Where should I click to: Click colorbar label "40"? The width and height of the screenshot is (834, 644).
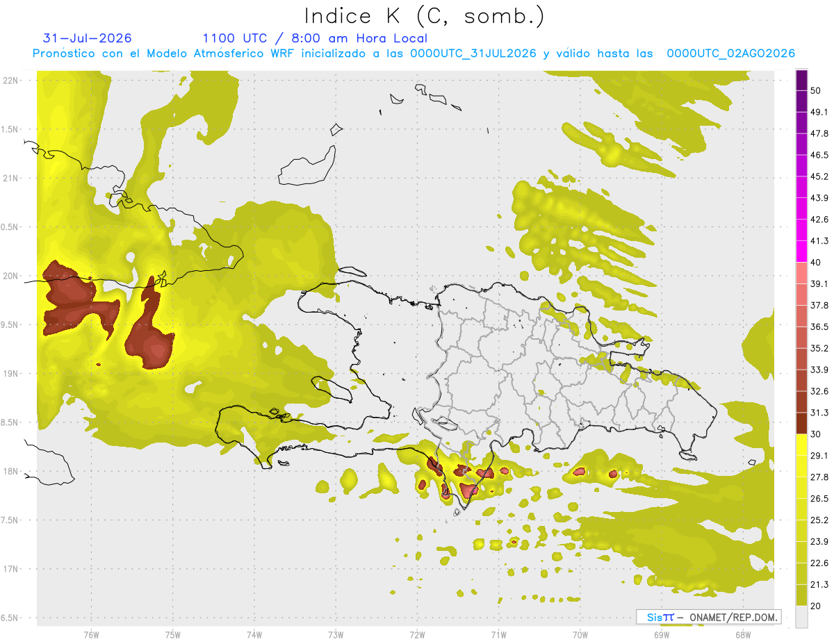tap(816, 263)
